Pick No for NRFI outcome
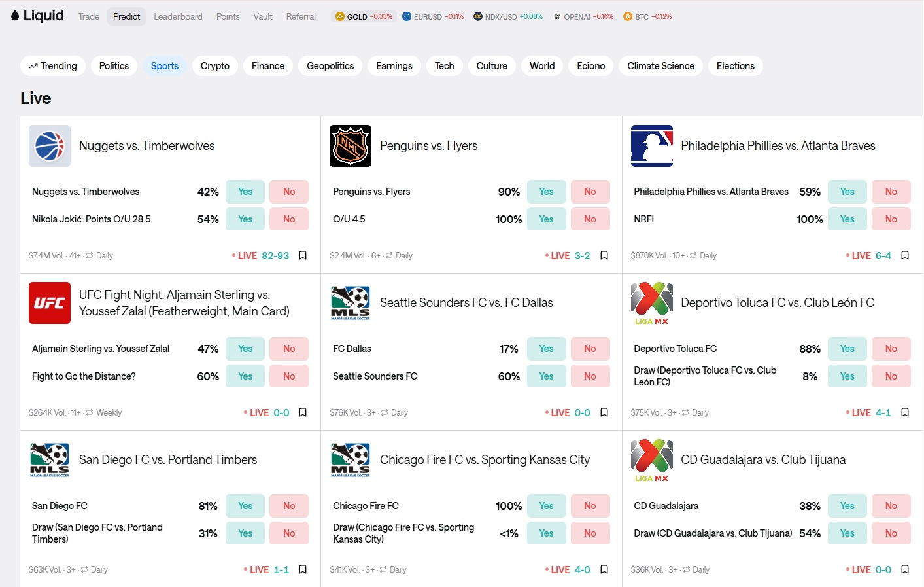The height and width of the screenshot is (587, 924). point(891,219)
